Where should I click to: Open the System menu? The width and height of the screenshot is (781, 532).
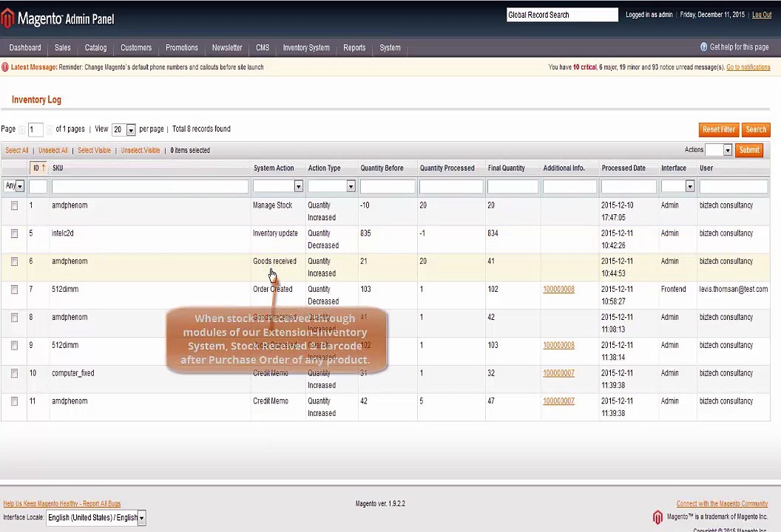click(x=390, y=48)
